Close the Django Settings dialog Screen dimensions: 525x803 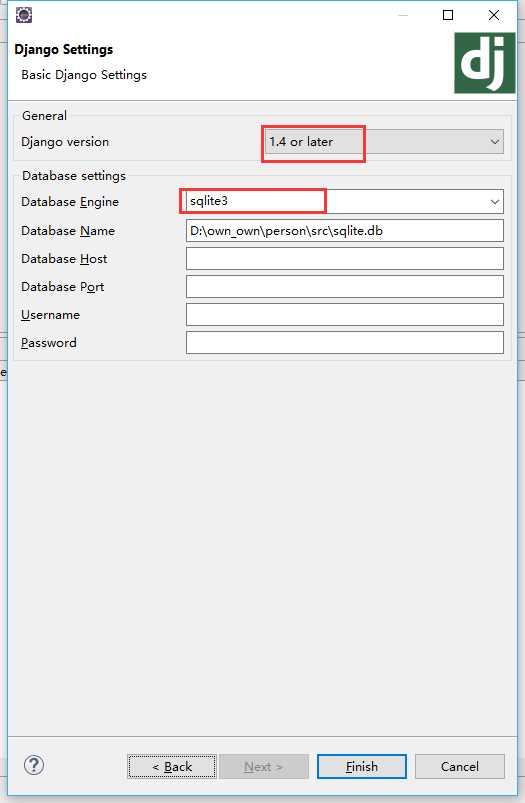[x=494, y=15]
